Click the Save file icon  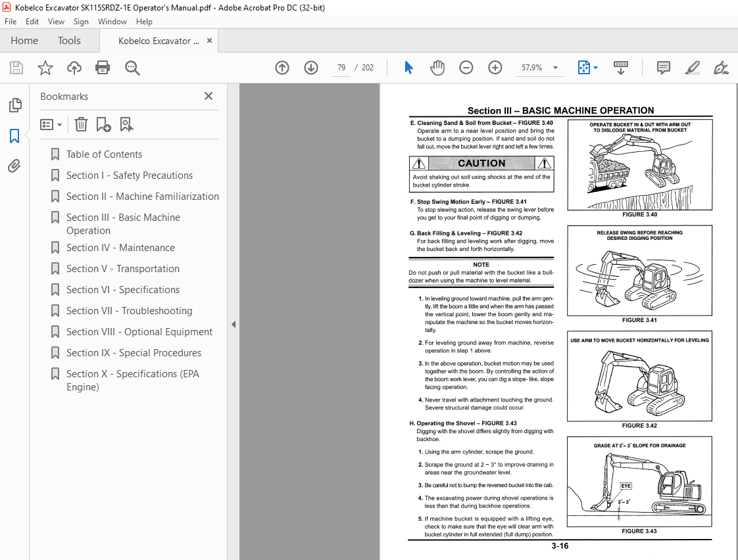click(16, 68)
